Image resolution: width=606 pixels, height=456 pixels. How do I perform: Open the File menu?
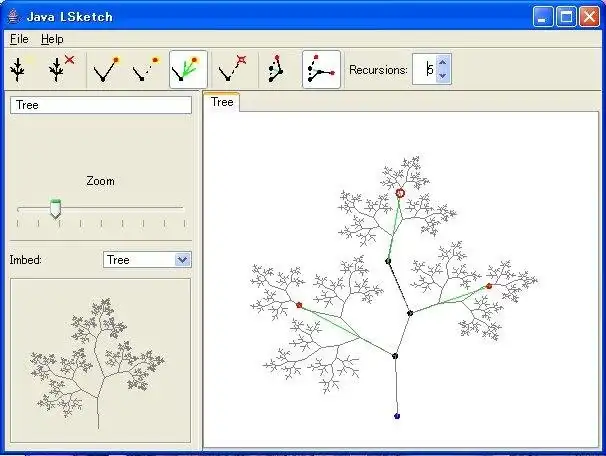point(19,39)
